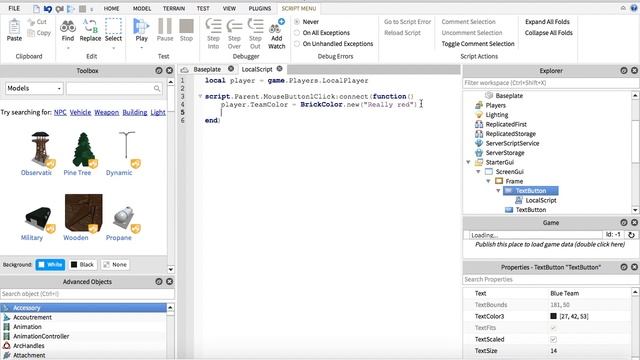This screenshot has width=640, height=360.
Task: Switch to the TERRAIN ribbon tab
Action: click(x=174, y=8)
